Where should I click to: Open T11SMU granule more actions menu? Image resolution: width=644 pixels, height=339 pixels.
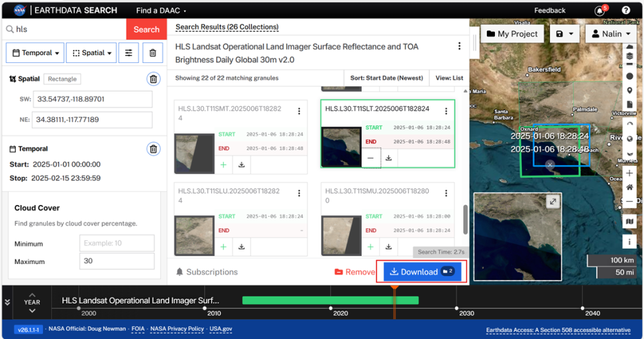(x=446, y=193)
